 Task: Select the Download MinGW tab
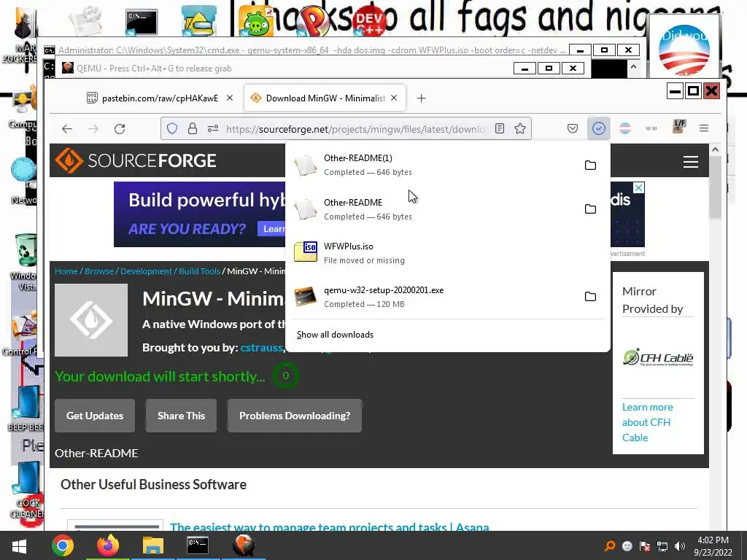pyautogui.click(x=325, y=98)
